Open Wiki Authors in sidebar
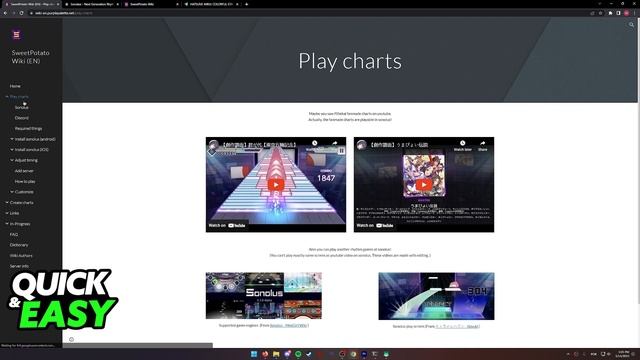The height and width of the screenshot is (360, 640). point(21,256)
